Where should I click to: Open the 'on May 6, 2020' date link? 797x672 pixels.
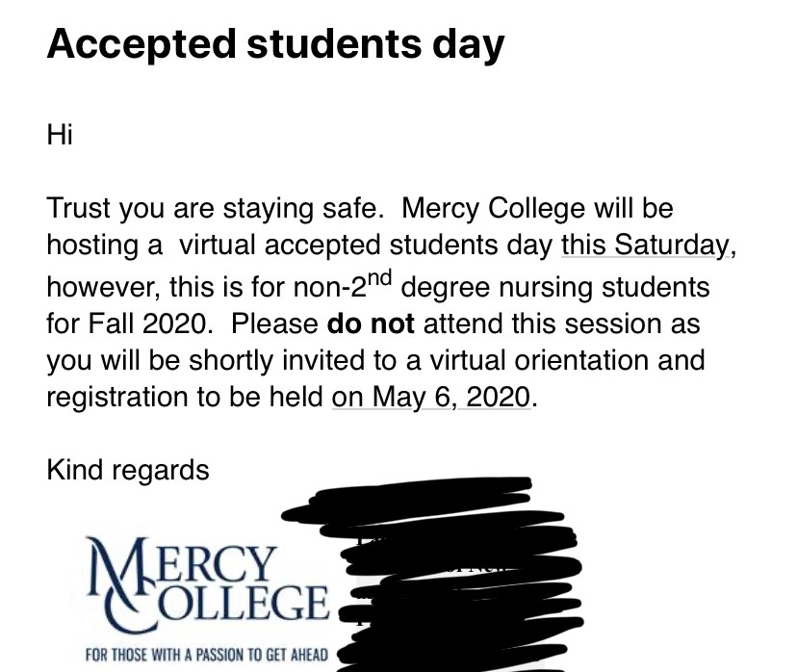coord(431,397)
